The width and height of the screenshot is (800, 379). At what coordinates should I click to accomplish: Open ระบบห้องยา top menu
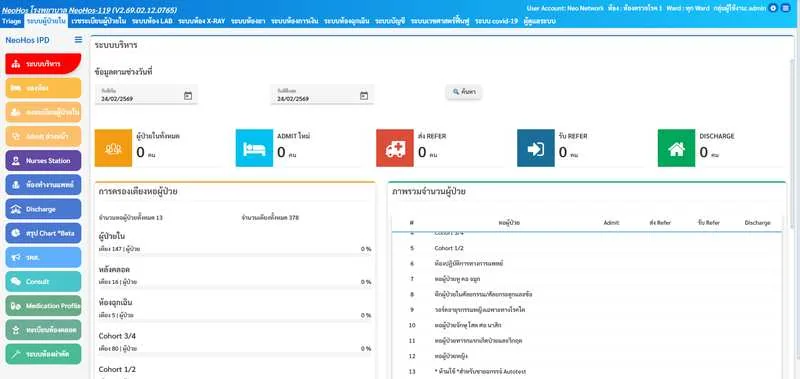point(248,21)
